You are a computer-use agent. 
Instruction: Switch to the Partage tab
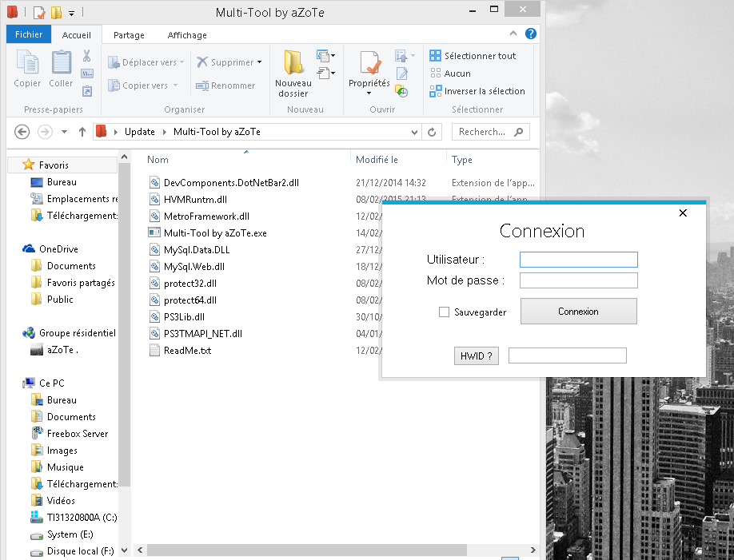coord(129,35)
